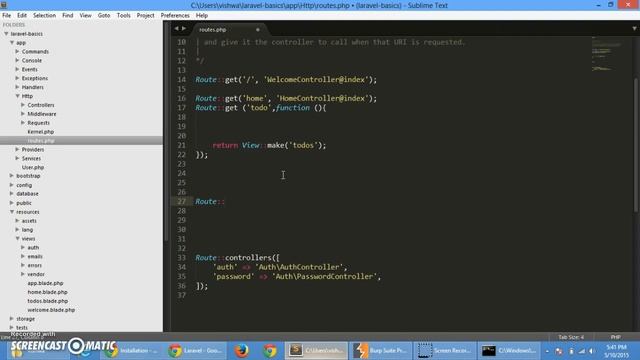640x360 pixels.
Task: Change indentation via Tab Size: 4
Action: [571, 337]
